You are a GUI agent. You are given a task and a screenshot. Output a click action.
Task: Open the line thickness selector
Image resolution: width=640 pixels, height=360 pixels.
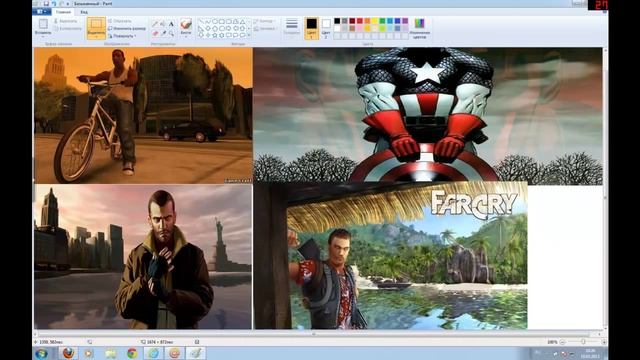[291, 27]
